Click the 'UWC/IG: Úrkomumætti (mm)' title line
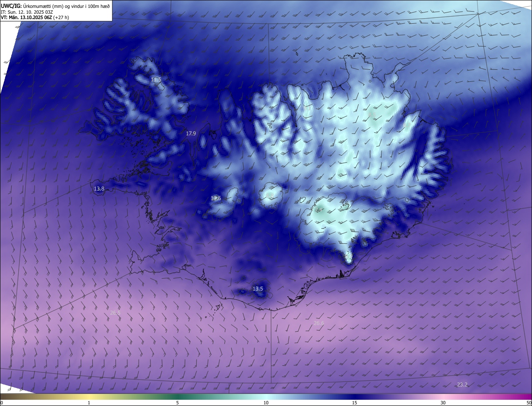The width and height of the screenshot is (532, 406). [x=55, y=6]
